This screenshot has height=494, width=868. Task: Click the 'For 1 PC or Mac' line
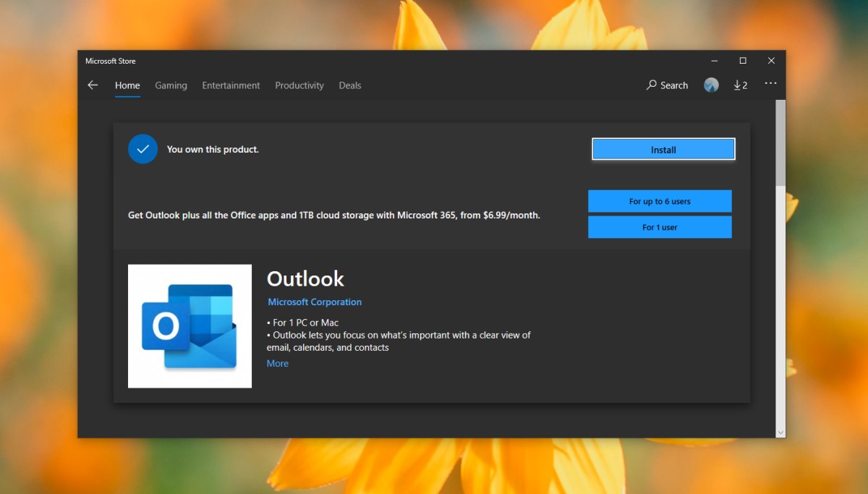coord(302,323)
